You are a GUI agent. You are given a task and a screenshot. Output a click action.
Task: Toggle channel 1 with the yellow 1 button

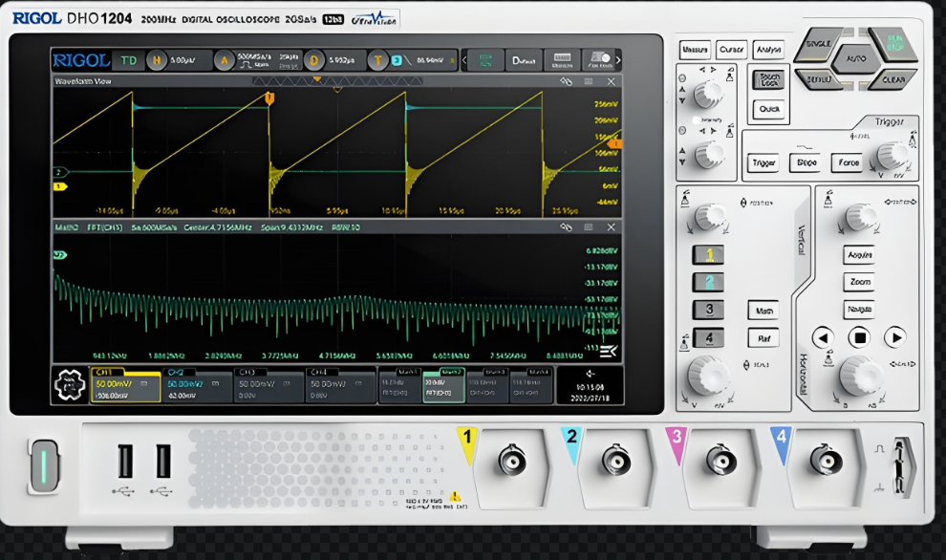click(709, 255)
